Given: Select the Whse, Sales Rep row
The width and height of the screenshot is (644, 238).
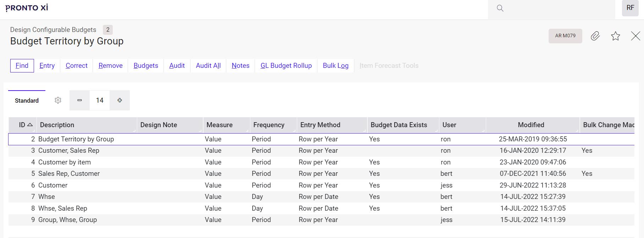Looking at the screenshot, I should [63, 209].
